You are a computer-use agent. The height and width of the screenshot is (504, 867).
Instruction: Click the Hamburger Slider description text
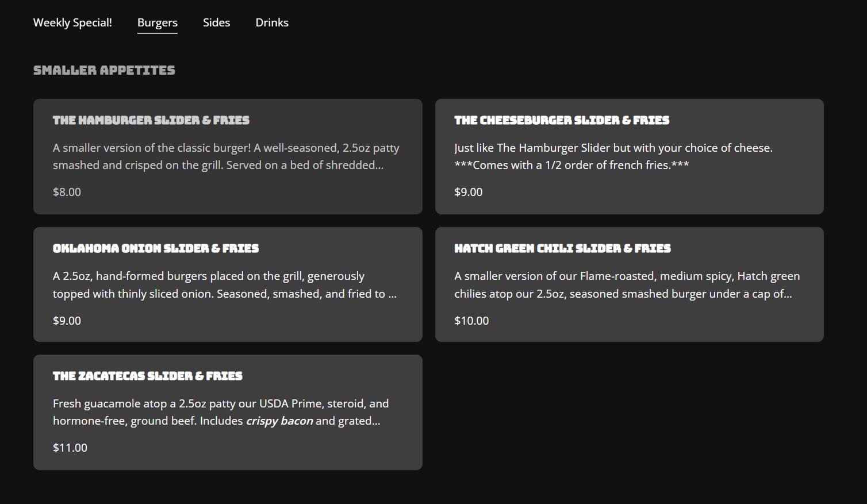226,156
